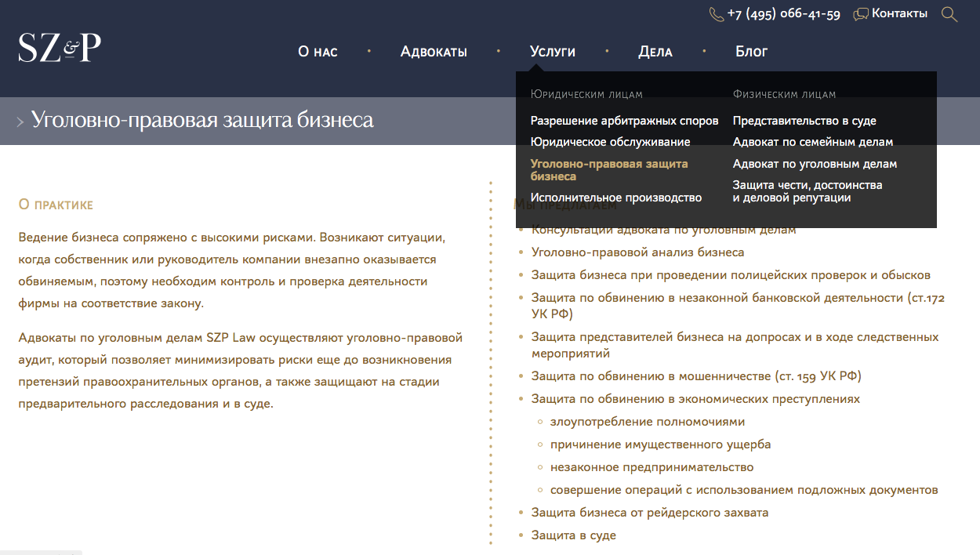Click the phone handset icon
Image resolution: width=980 pixels, height=555 pixels.
(716, 14)
